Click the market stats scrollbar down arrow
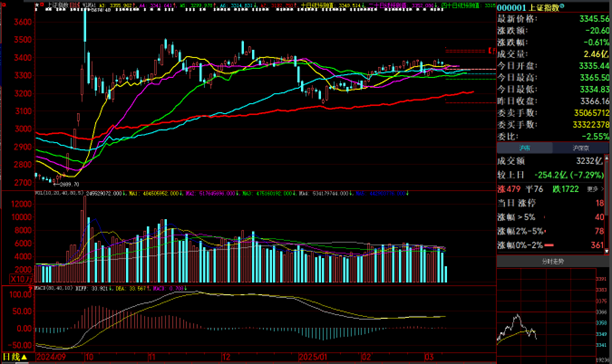 tap(607, 252)
